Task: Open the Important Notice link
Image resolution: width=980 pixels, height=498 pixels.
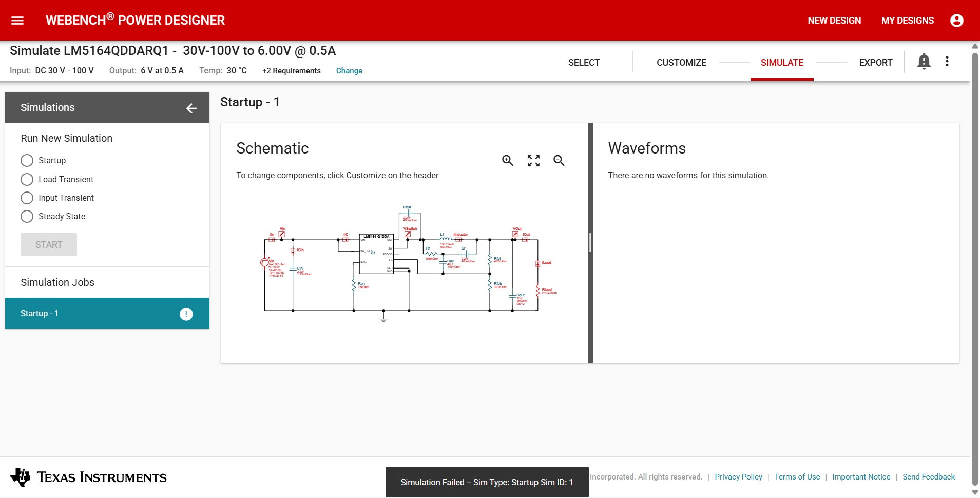Action: click(861, 477)
